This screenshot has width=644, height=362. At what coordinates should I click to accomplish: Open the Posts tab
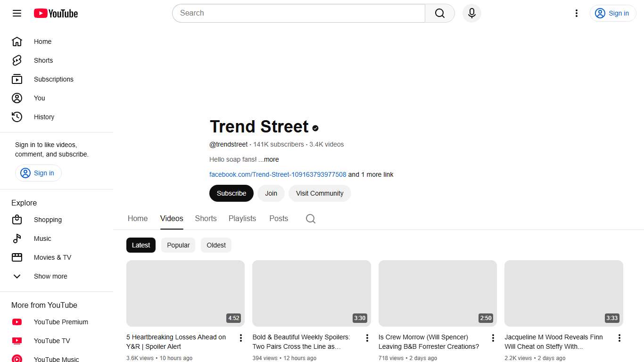tap(278, 218)
